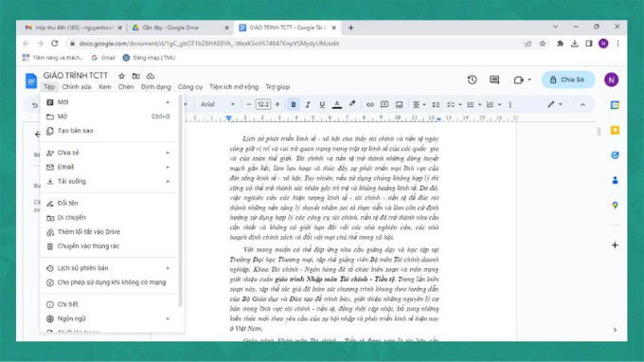Viewport: 644px width, 362px height.
Task: Open the line spacing options
Action: 437,105
